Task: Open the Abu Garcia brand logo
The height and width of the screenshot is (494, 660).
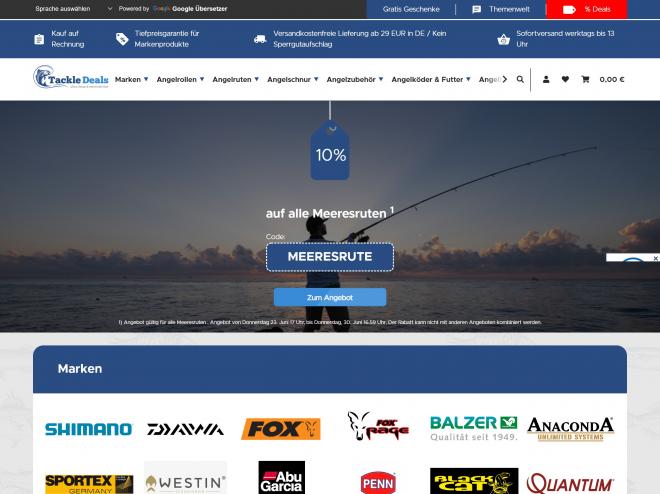Action: 282,478
